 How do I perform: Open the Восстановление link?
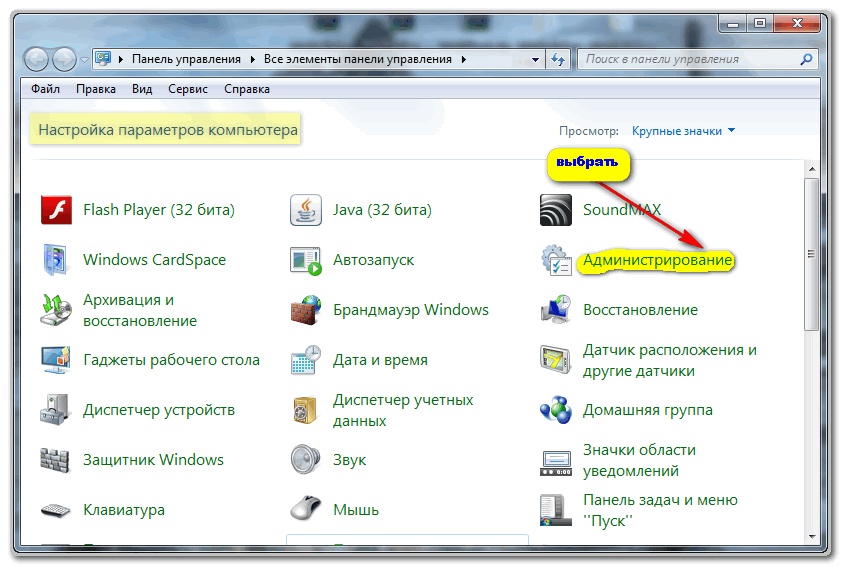coord(640,310)
